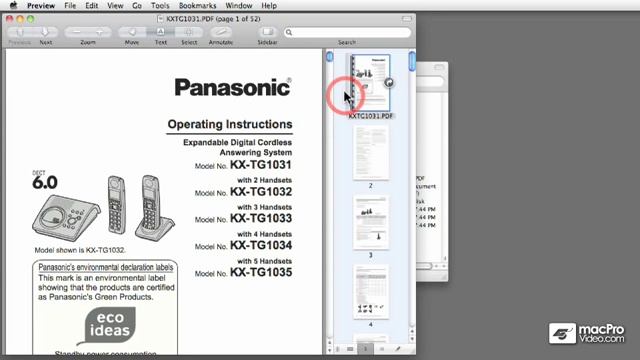Open the File menu
Screen dimensions: 640x360
pos(70,6)
